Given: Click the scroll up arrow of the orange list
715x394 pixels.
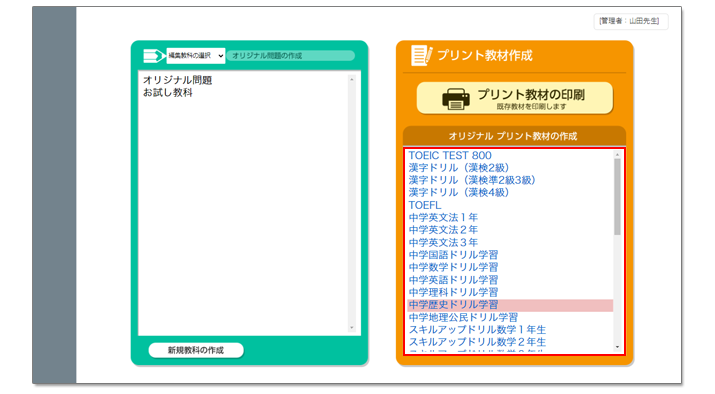Looking at the screenshot, I should [617, 155].
